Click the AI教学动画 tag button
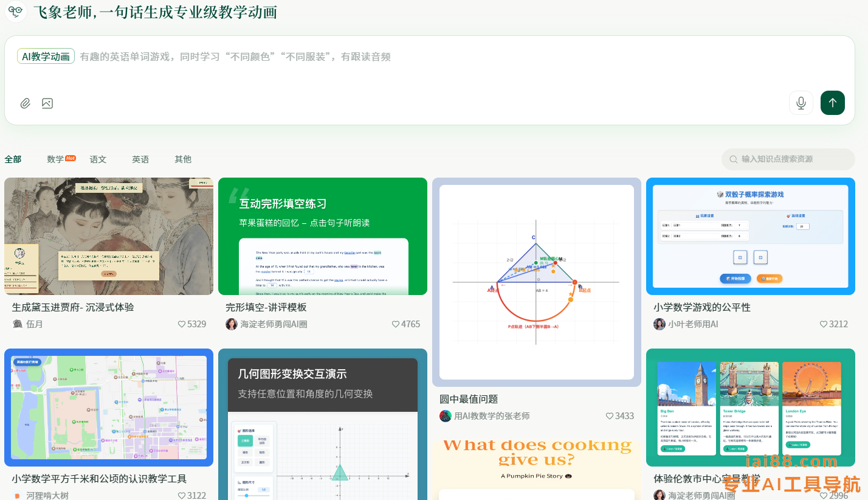 click(46, 57)
